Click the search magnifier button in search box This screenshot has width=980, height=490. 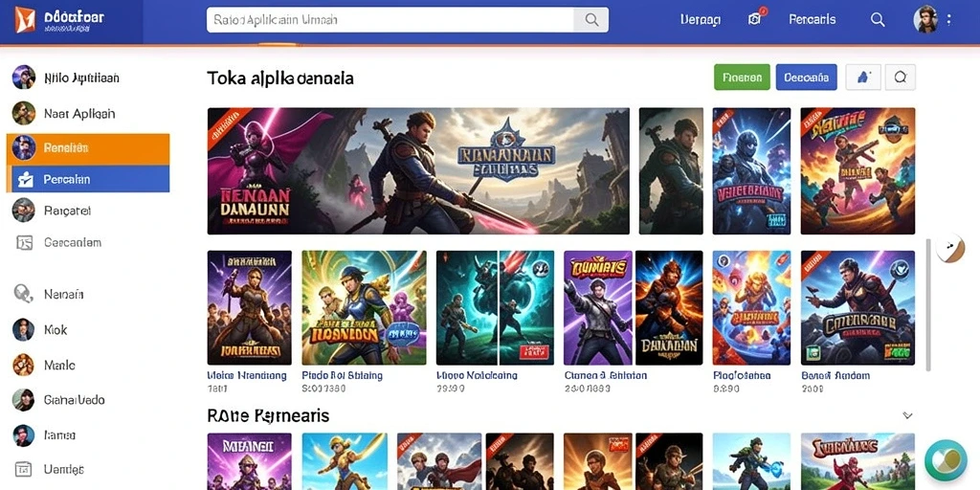click(x=591, y=19)
